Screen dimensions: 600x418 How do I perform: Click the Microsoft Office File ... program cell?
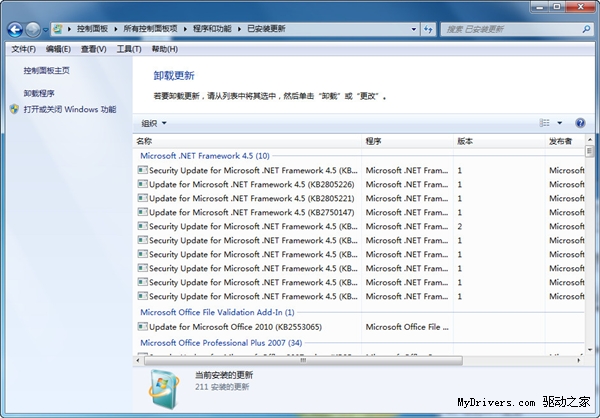tap(407, 327)
